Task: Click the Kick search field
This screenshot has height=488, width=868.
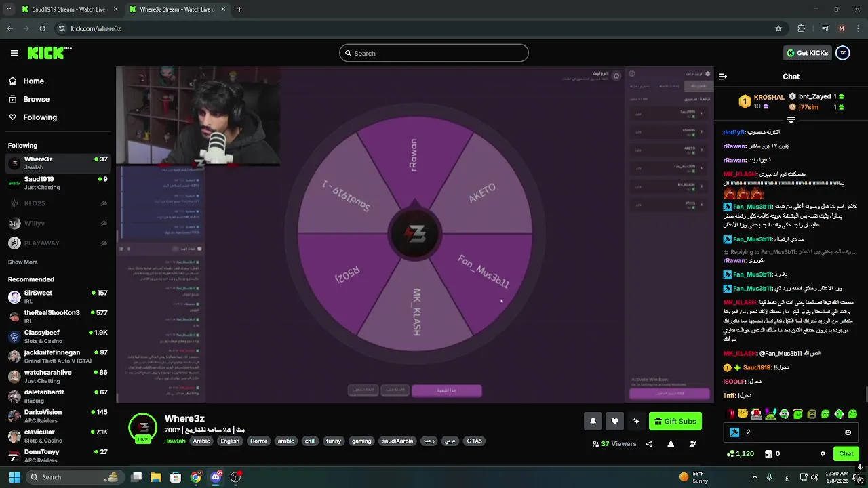Action: [434, 53]
